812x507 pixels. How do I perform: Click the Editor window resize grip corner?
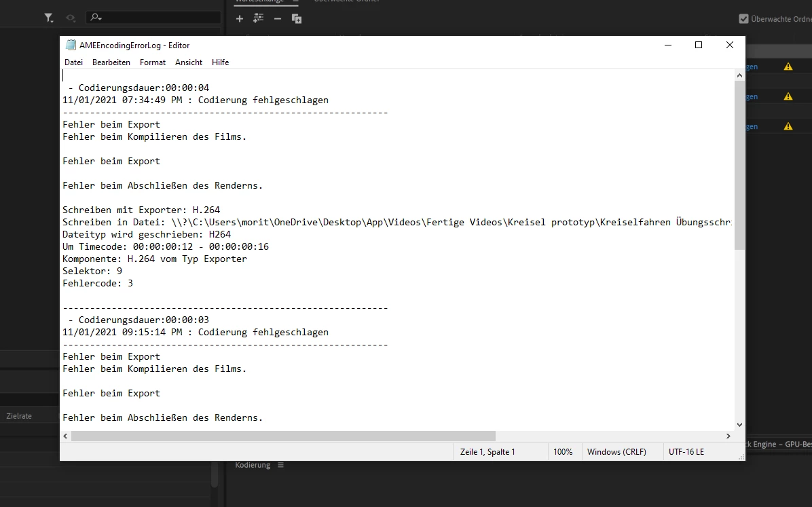click(741, 456)
